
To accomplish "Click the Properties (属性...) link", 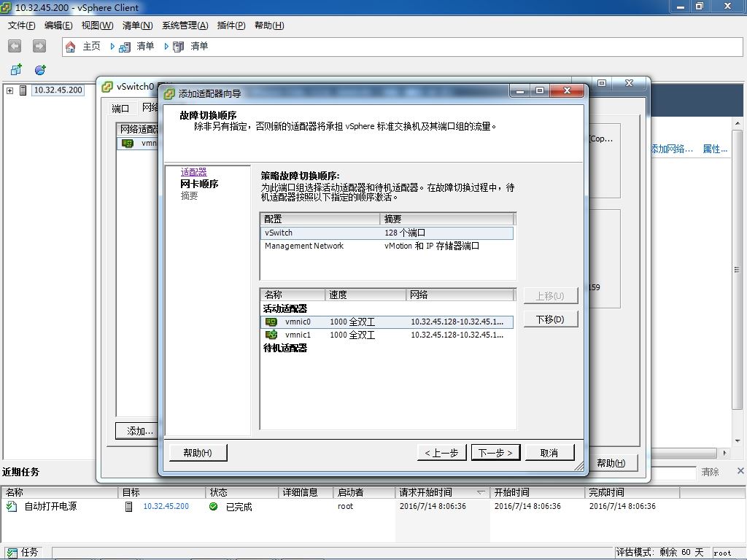I will 715,149.
